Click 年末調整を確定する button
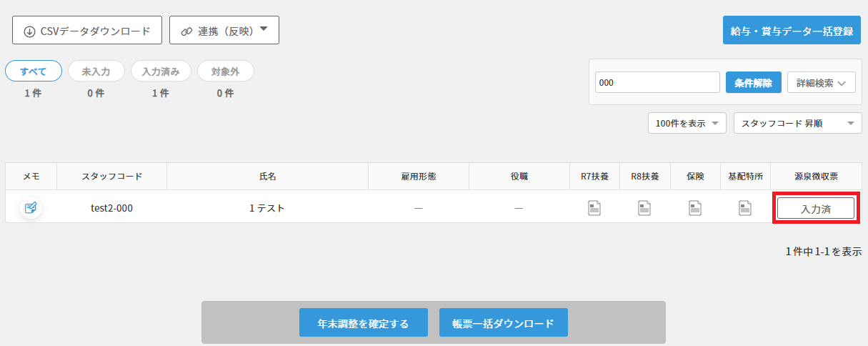The image size is (868, 346). pyautogui.click(x=363, y=323)
